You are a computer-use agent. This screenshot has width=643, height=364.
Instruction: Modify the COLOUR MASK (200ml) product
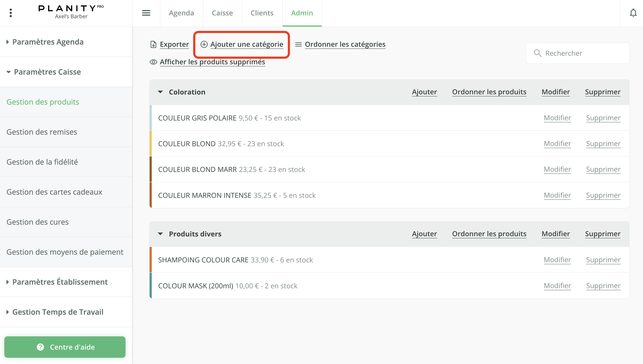point(557,286)
